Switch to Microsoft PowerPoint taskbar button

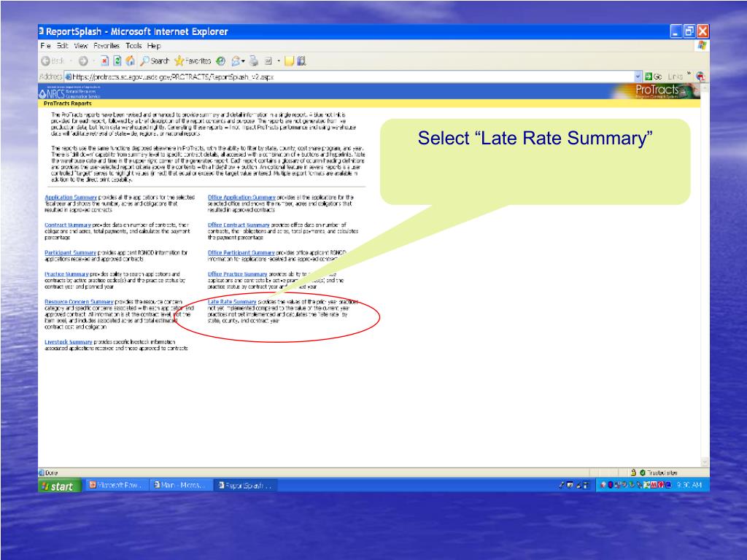[x=116, y=485]
